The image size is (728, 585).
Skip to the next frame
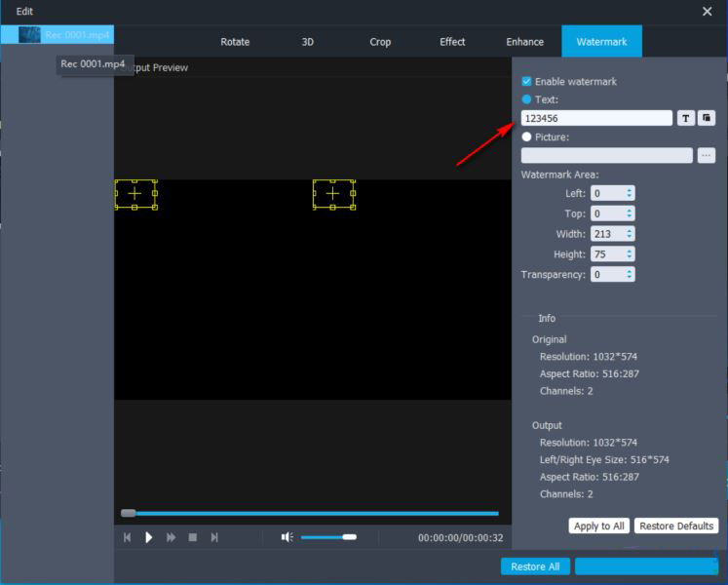pos(214,537)
